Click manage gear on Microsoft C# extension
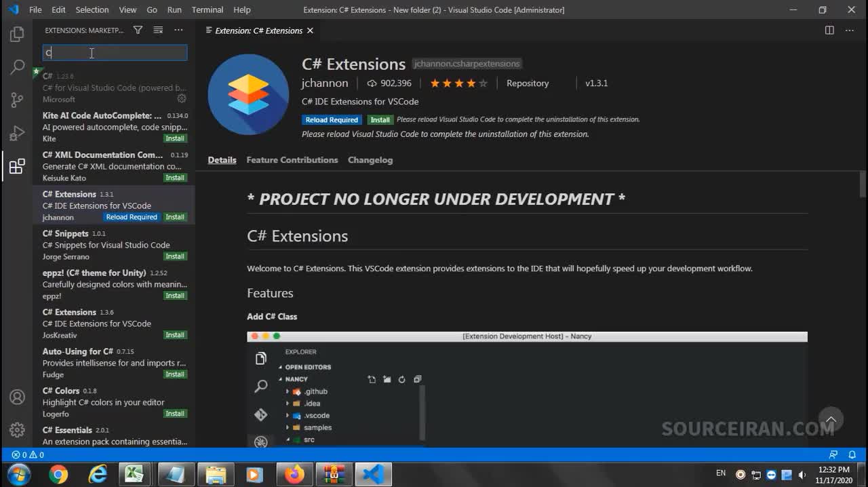Image resolution: width=868 pixels, height=487 pixels. point(181,99)
